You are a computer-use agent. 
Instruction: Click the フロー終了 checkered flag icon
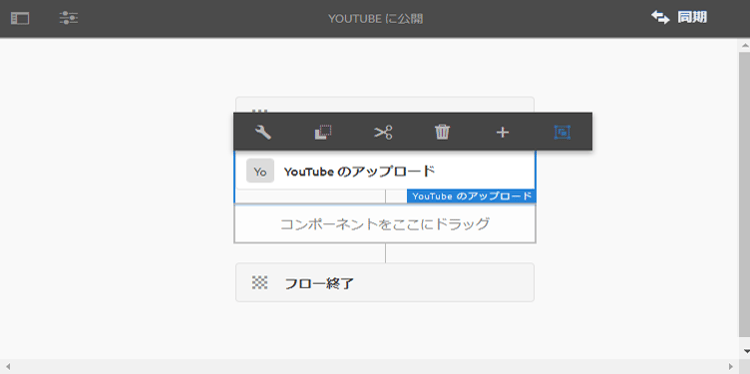260,283
